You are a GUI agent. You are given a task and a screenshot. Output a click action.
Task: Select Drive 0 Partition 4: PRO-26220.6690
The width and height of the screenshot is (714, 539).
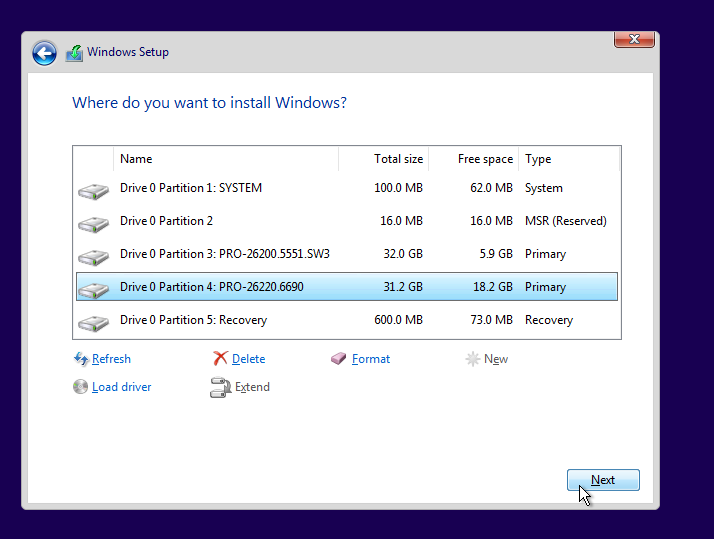[x=347, y=287]
